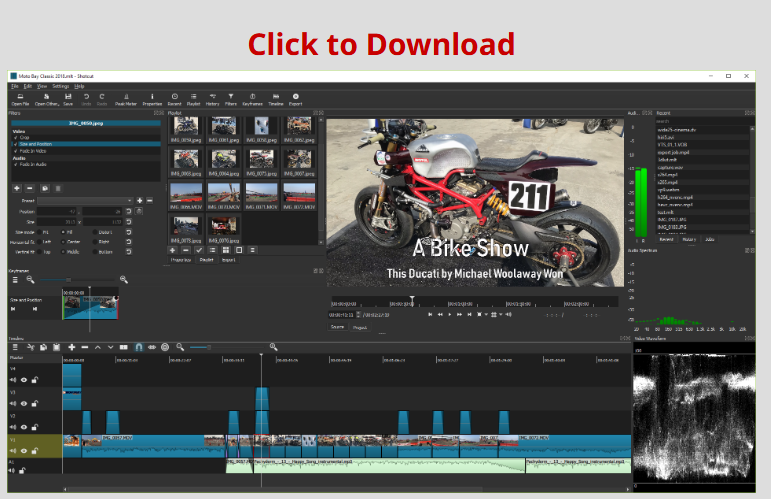The image size is (771, 499).
Task: Switch to the Jobs tab
Action: 710,239
